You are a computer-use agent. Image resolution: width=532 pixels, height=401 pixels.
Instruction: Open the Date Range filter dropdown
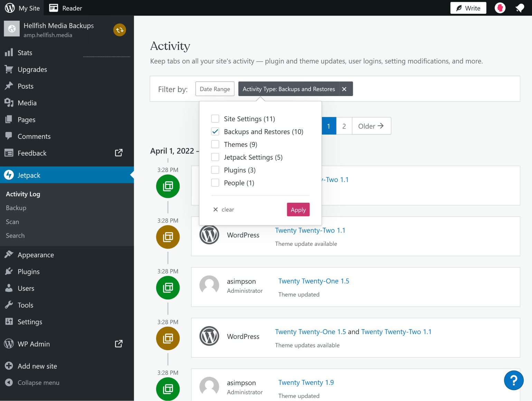pos(215,89)
